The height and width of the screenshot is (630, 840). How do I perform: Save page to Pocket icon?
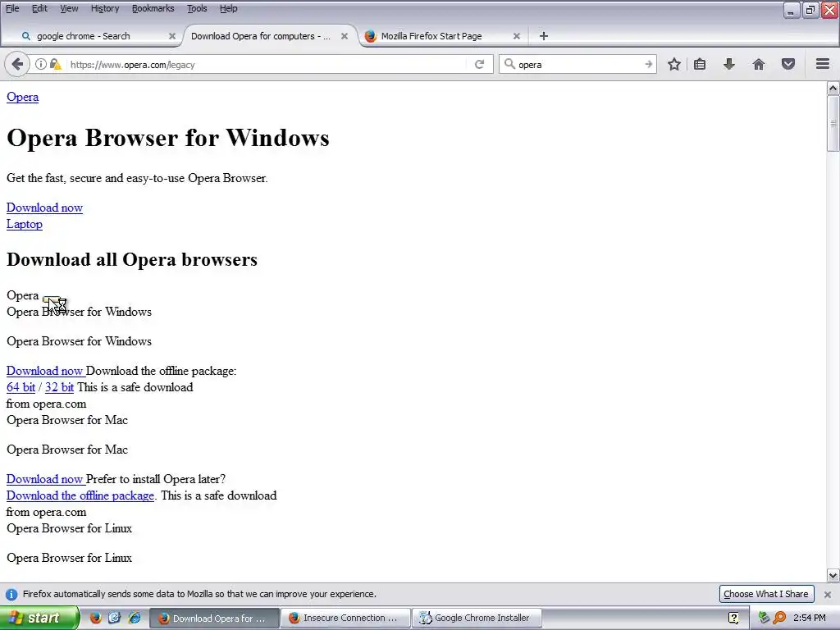coord(788,64)
